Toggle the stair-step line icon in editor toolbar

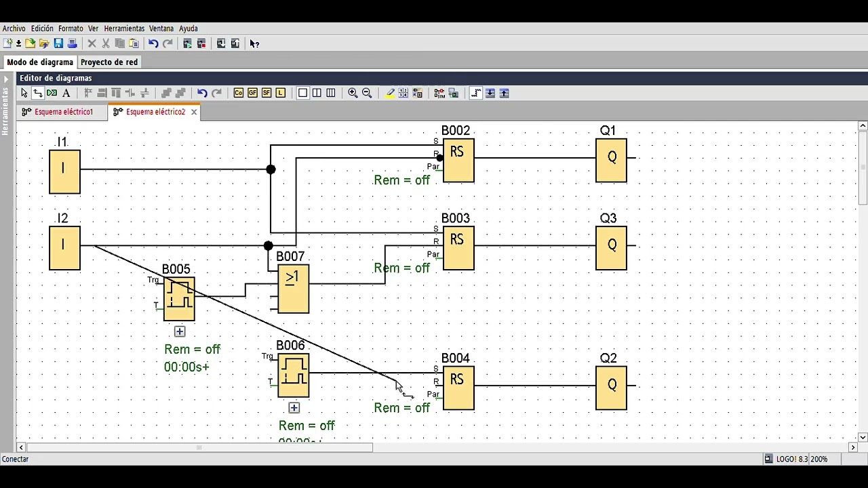475,93
